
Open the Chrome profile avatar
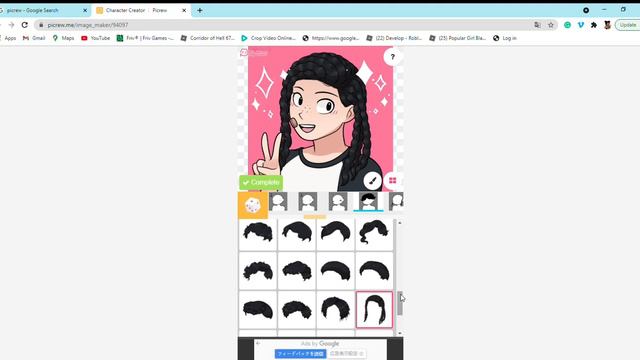click(607, 25)
